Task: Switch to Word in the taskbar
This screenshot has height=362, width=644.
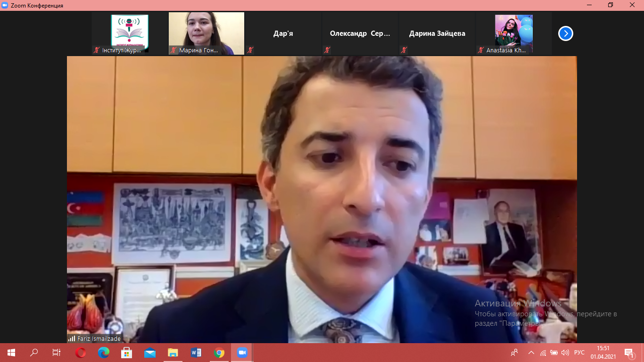Action: 196,353
